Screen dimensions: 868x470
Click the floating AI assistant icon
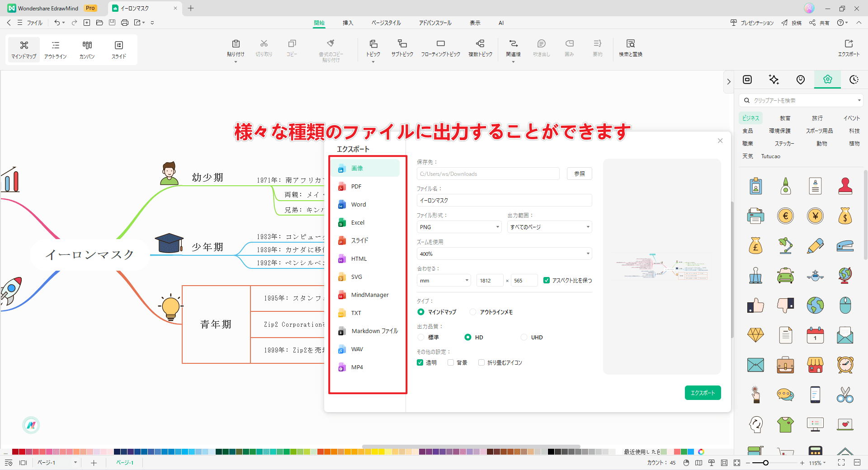click(x=31, y=425)
